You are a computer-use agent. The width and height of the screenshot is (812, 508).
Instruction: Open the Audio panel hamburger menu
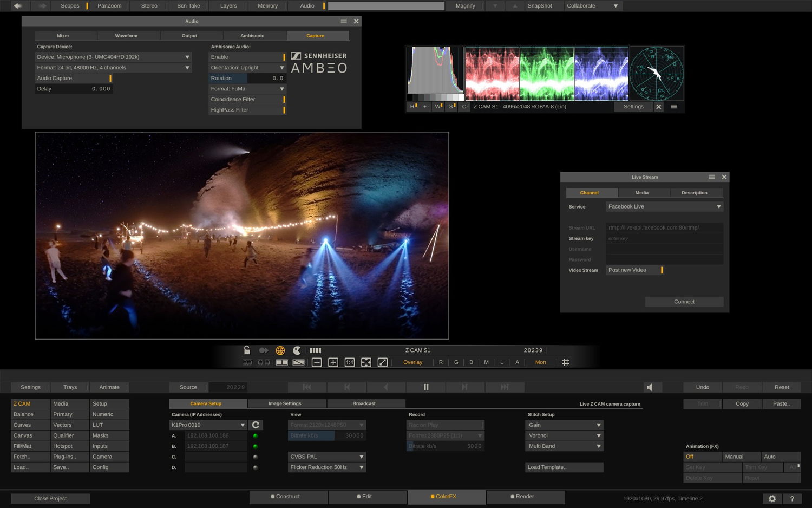point(344,21)
